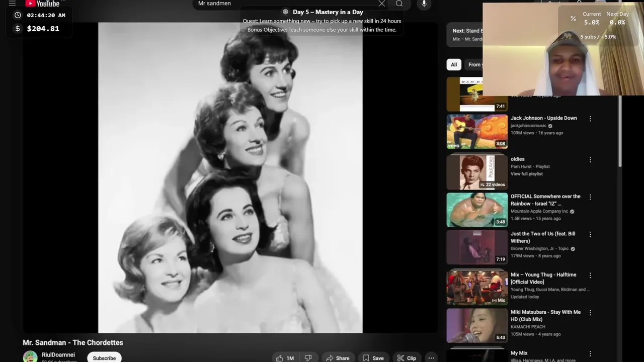The width and height of the screenshot is (644, 362).
Task: Open the oldies playlist thumbnail
Action: [x=477, y=172]
